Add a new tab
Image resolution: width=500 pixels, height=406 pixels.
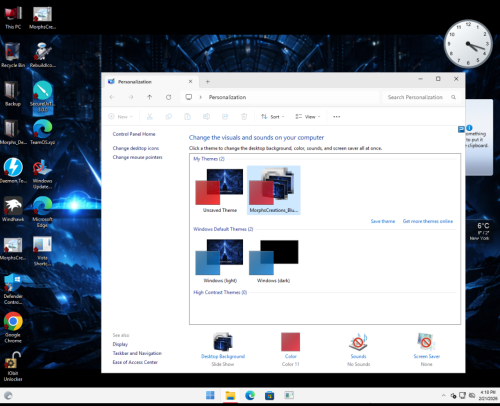pyautogui.click(x=207, y=82)
